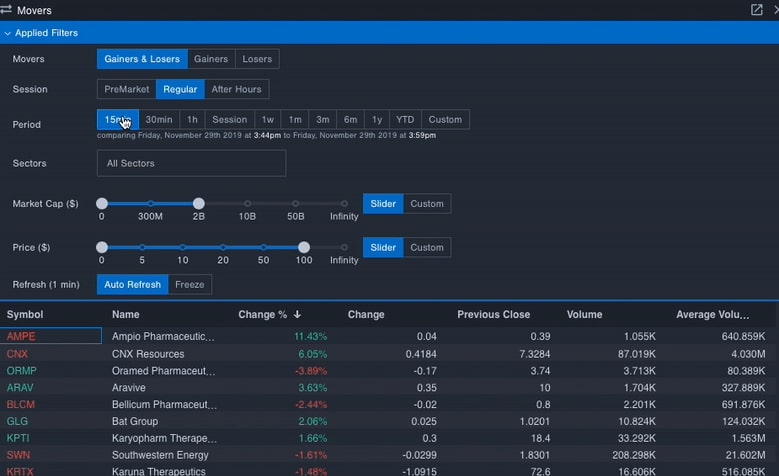Sort table by Volume column header
The image size is (779, 476).
584,315
